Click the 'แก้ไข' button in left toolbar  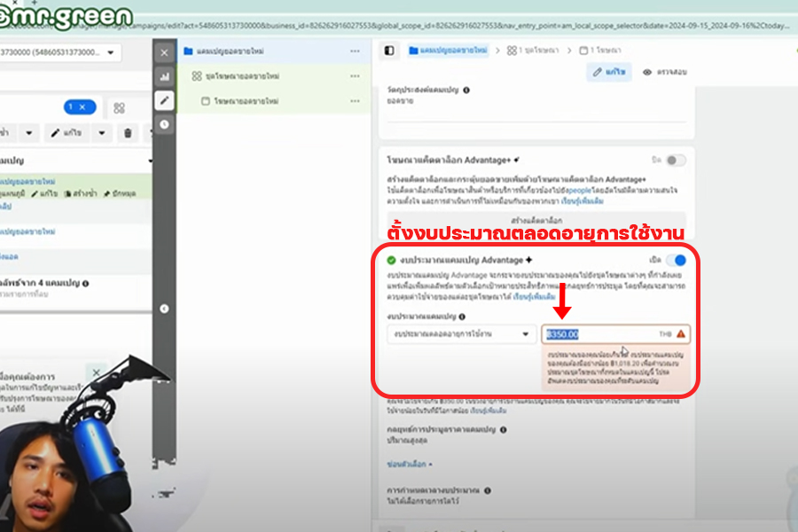pos(66,133)
